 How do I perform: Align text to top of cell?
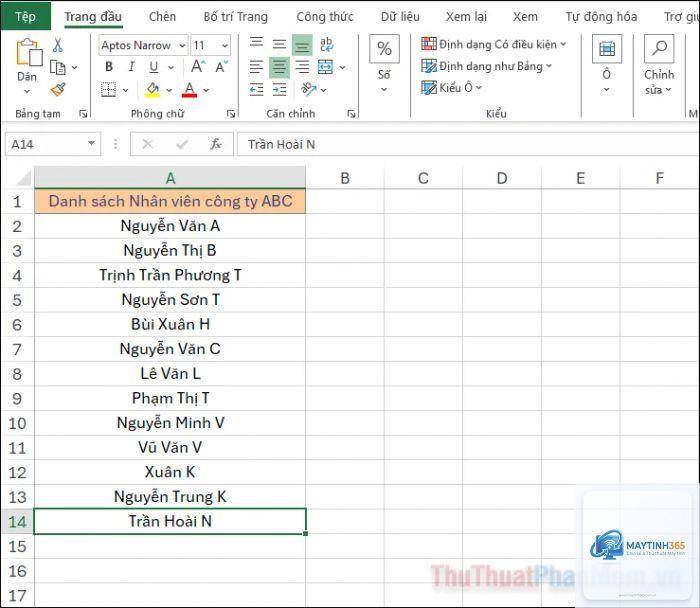[256, 44]
